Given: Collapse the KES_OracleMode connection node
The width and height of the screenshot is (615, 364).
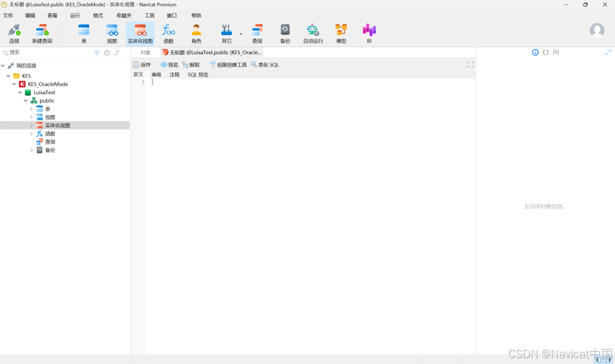Looking at the screenshot, I should [14, 84].
